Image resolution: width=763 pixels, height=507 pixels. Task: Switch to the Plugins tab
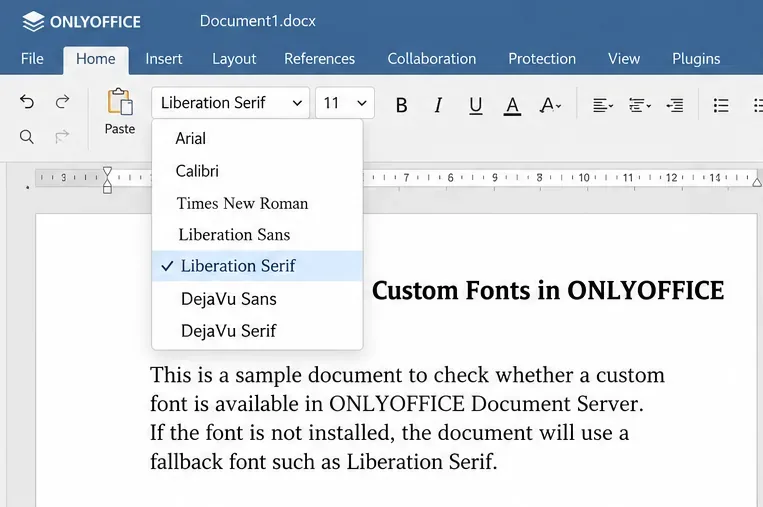(696, 59)
